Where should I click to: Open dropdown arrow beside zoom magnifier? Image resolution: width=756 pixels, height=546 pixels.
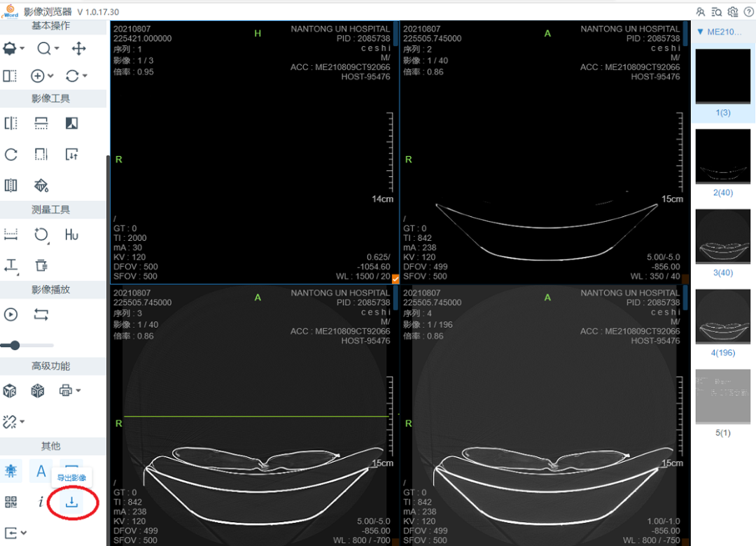[x=57, y=48]
